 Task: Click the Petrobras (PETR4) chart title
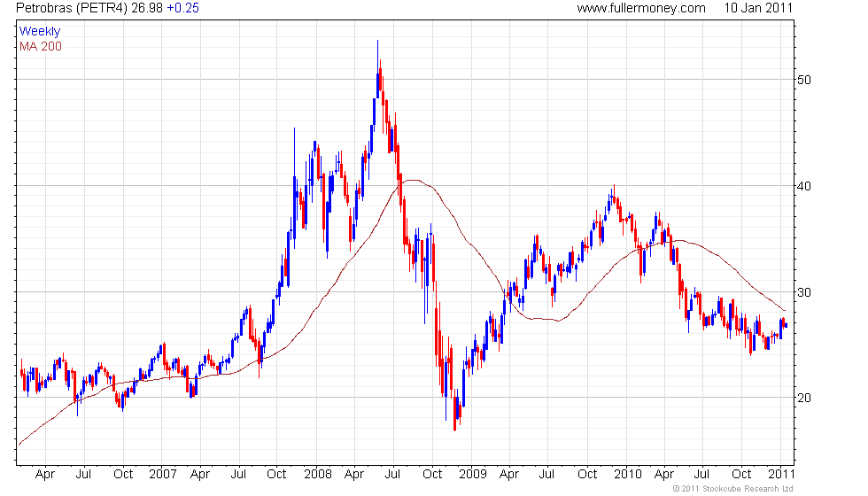72,8
